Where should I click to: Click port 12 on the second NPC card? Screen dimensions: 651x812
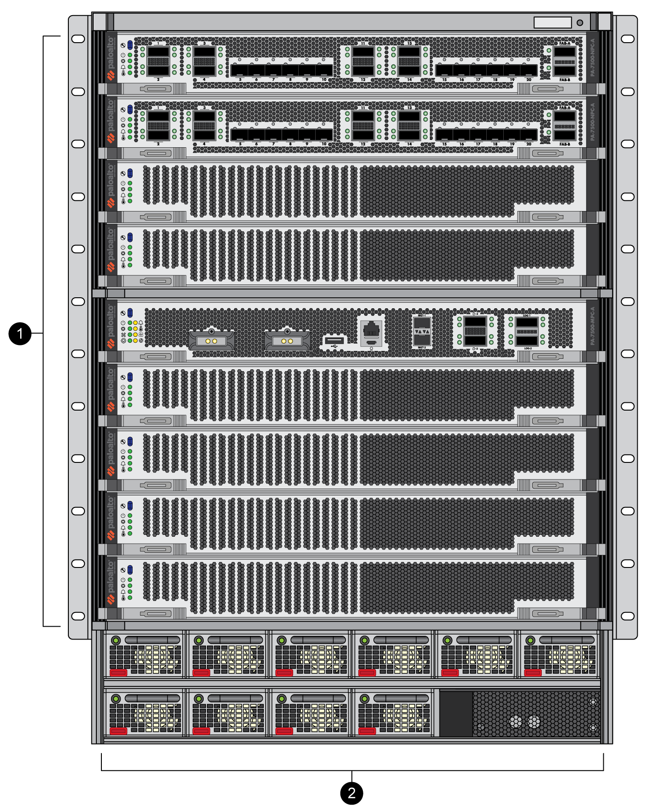363,134
